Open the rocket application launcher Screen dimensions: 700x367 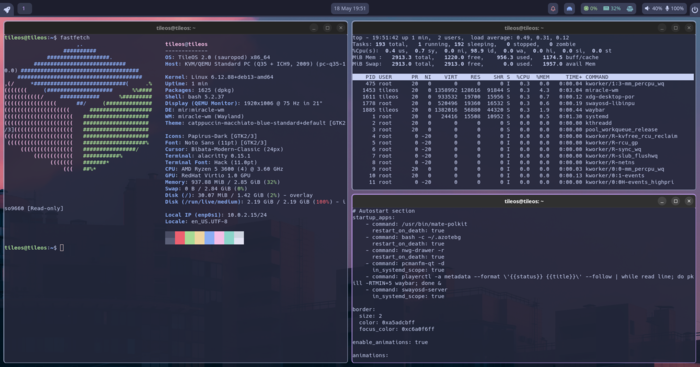coord(8,9)
